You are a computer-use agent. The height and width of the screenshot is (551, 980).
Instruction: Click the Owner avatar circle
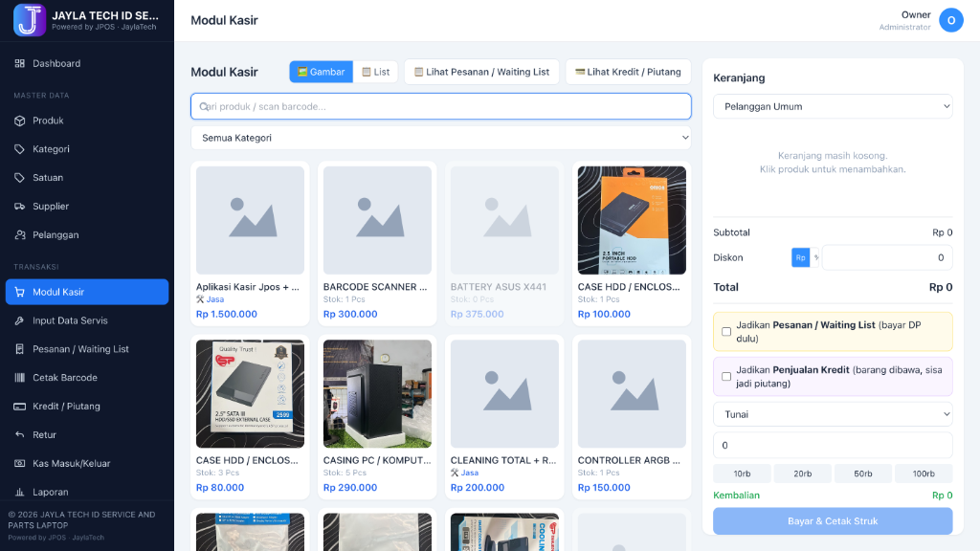[x=950, y=20]
